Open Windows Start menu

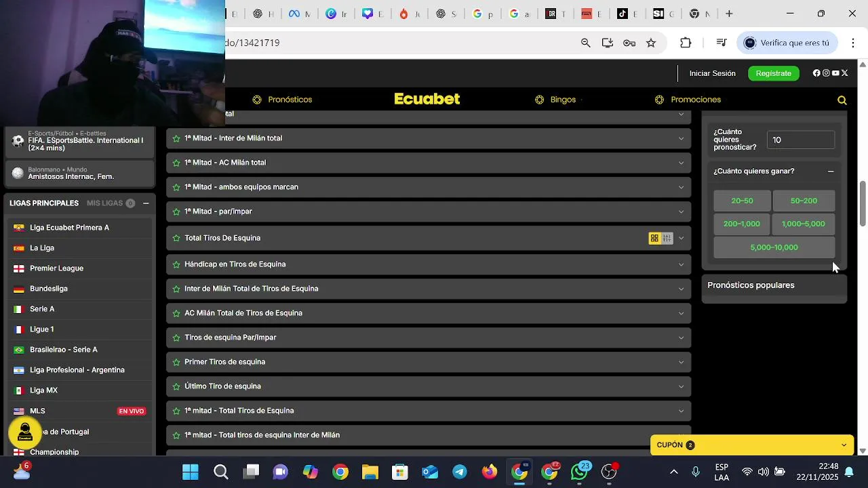point(191,472)
